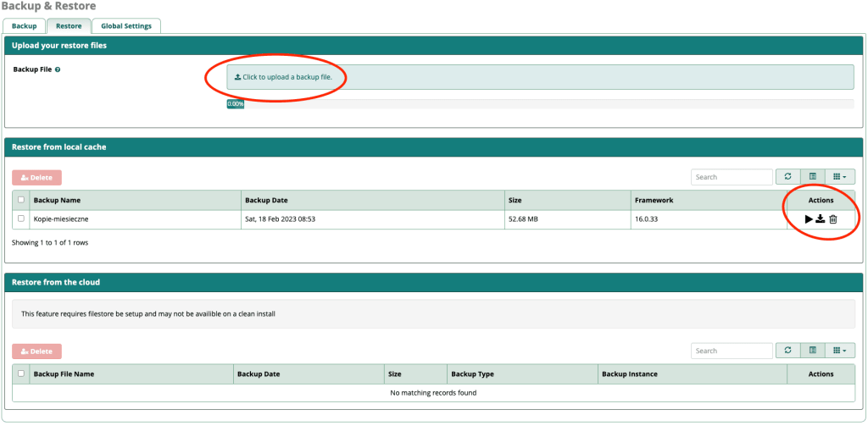Toggle card view for local cache table
868x426 pixels.
pos(812,177)
